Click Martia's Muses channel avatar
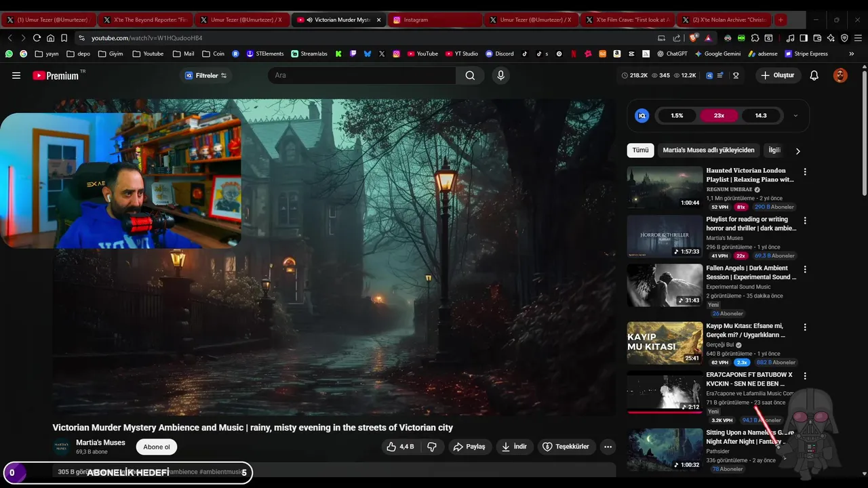This screenshot has width=868, height=488. tap(61, 447)
